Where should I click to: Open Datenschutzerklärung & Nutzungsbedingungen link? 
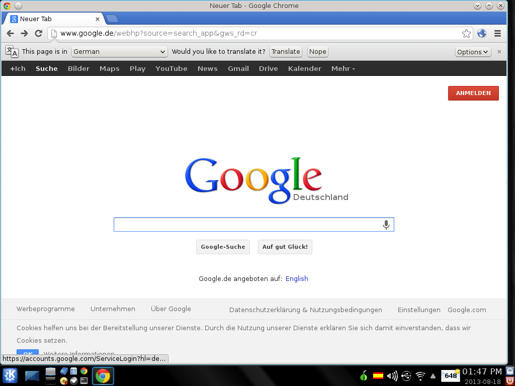(x=306, y=310)
